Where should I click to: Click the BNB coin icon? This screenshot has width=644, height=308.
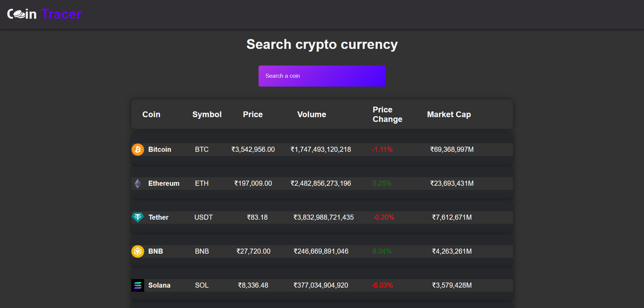(138, 251)
